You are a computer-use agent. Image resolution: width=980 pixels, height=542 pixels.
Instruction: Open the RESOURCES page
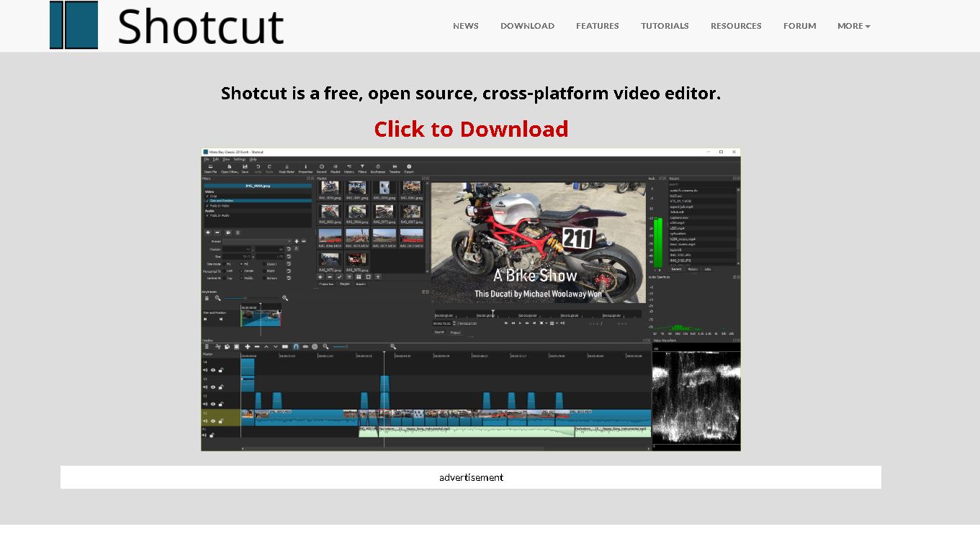[x=736, y=26]
